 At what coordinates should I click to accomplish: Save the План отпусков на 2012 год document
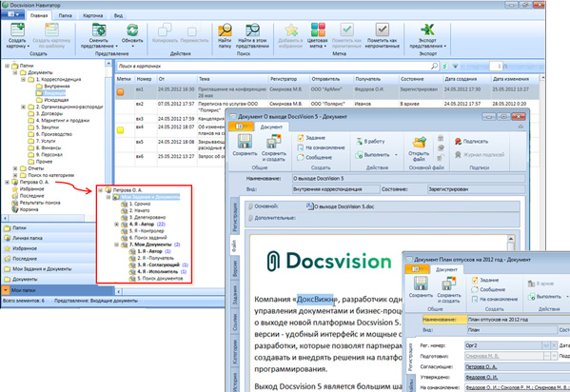pyautogui.click(x=421, y=284)
